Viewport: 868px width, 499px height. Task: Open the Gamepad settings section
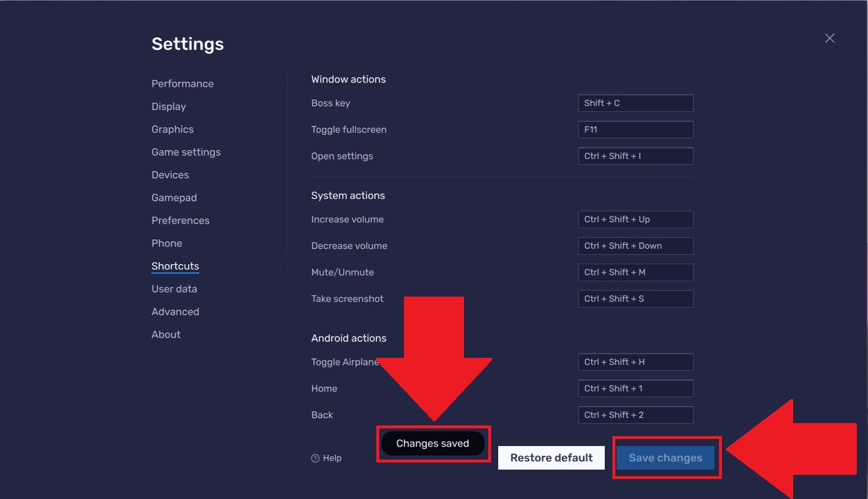click(x=174, y=197)
